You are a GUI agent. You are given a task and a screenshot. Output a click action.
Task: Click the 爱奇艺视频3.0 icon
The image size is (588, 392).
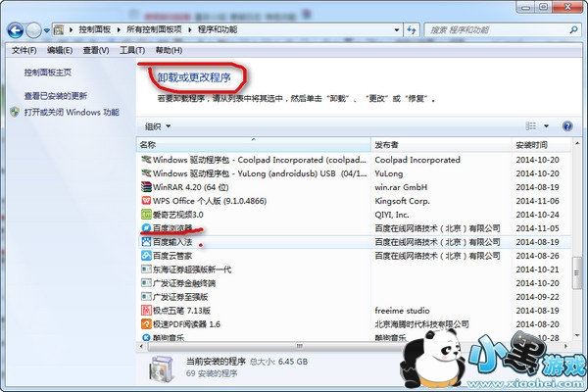click(146, 215)
